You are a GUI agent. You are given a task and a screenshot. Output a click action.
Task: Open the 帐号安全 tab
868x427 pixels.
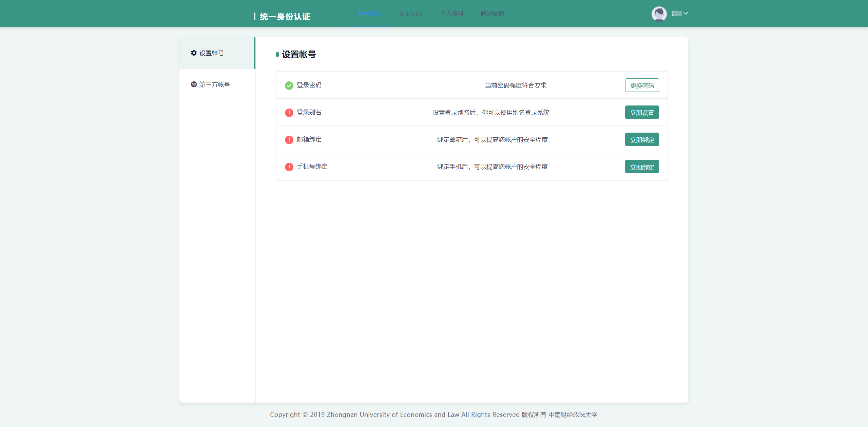(x=370, y=14)
